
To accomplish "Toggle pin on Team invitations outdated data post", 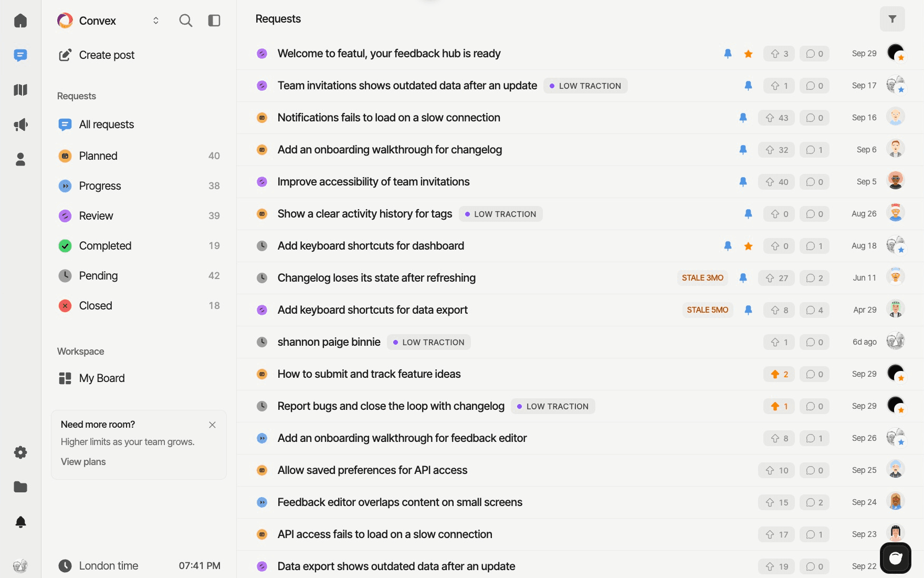I will [748, 86].
